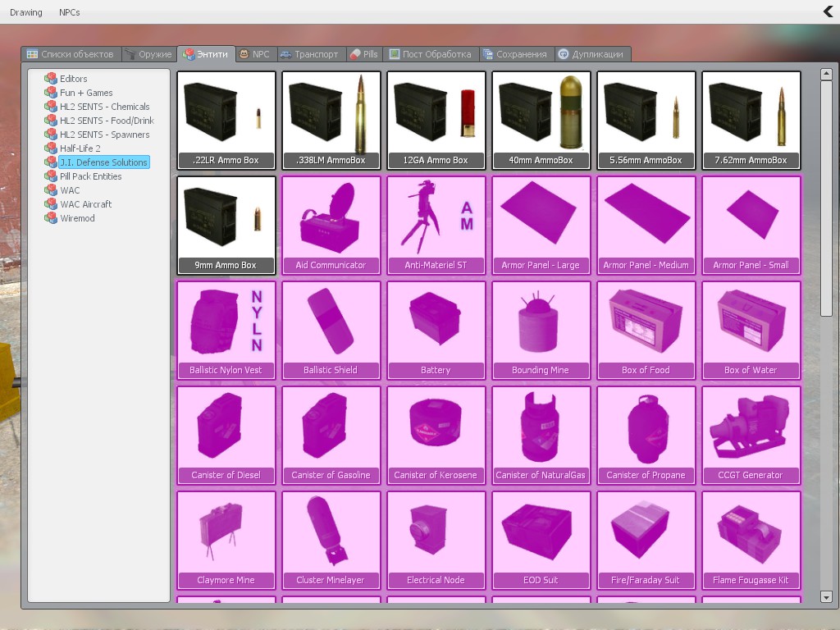Click the 5.56mm AmmoBox icon
Image resolution: width=840 pixels, height=630 pixels.
646,121
